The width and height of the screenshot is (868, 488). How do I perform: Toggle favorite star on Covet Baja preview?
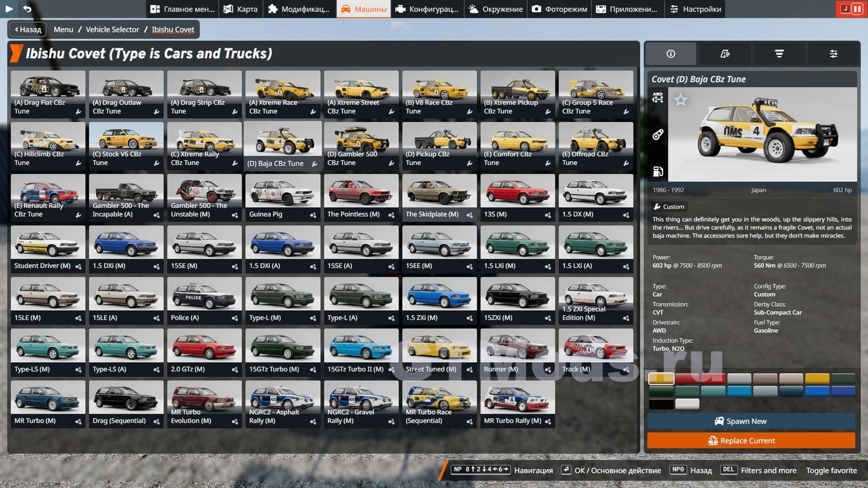681,100
